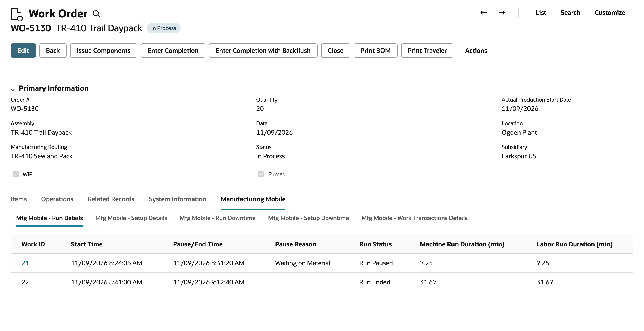The image size is (644, 331).
Task: Select Mfg Mobile - Run Details subtab
Action: coord(49,218)
